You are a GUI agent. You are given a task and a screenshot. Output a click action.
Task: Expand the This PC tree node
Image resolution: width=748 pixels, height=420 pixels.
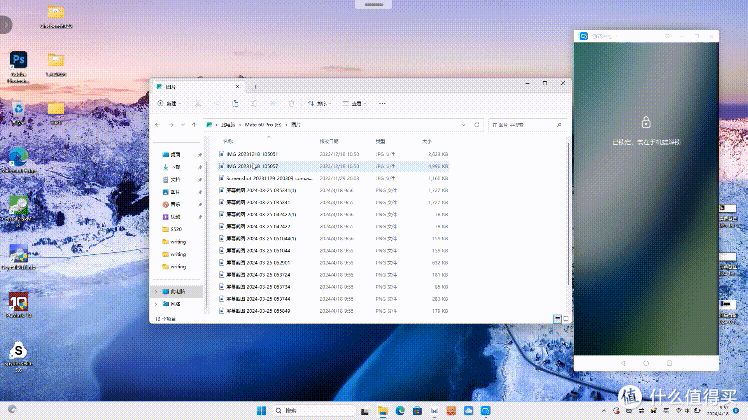coord(154,290)
